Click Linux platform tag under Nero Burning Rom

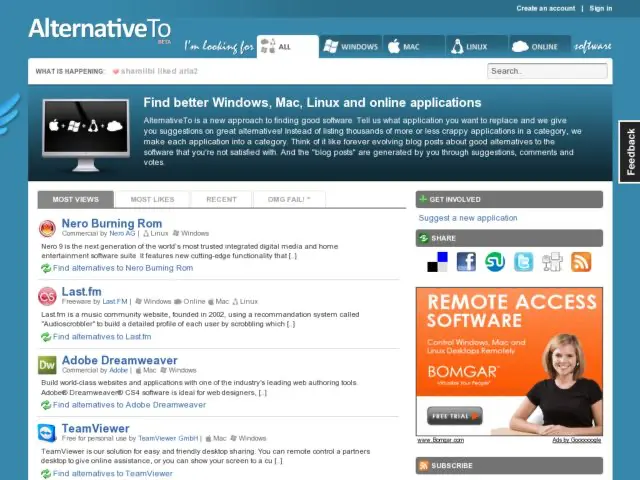click(156, 233)
